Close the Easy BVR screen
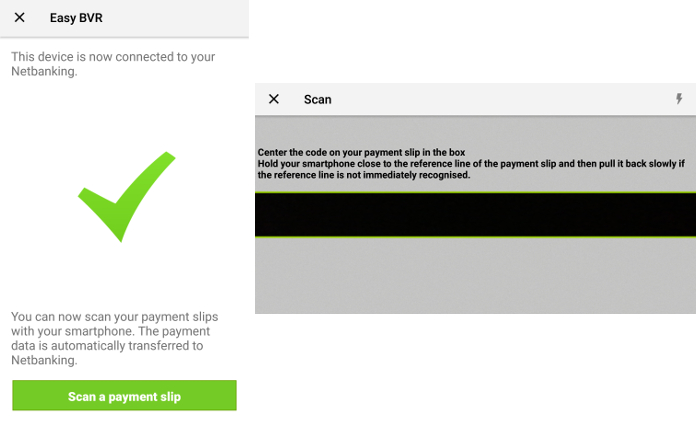Image resolution: width=700 pixels, height=423 pixels. point(20,17)
